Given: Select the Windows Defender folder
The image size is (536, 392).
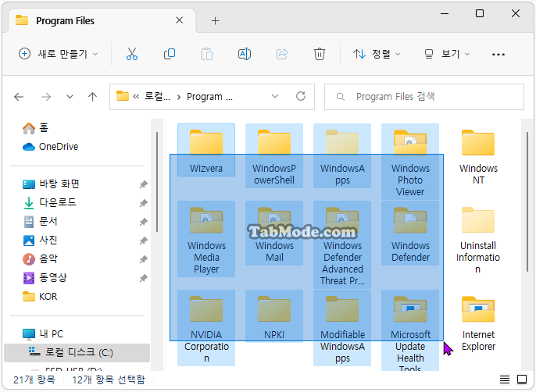Looking at the screenshot, I should coord(410,233).
